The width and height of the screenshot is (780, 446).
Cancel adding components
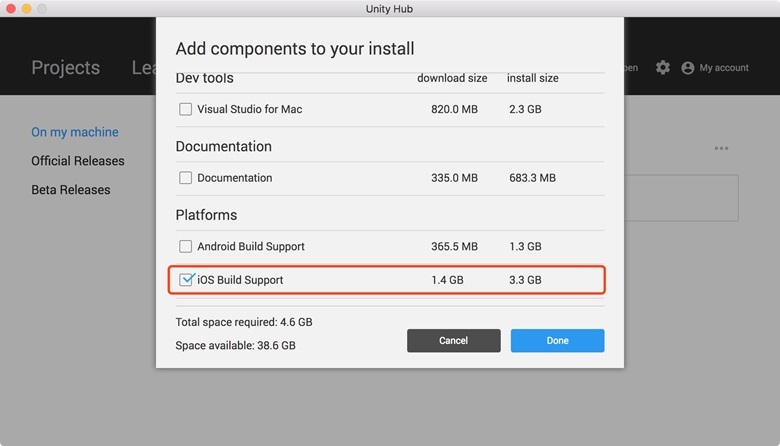[x=454, y=341]
